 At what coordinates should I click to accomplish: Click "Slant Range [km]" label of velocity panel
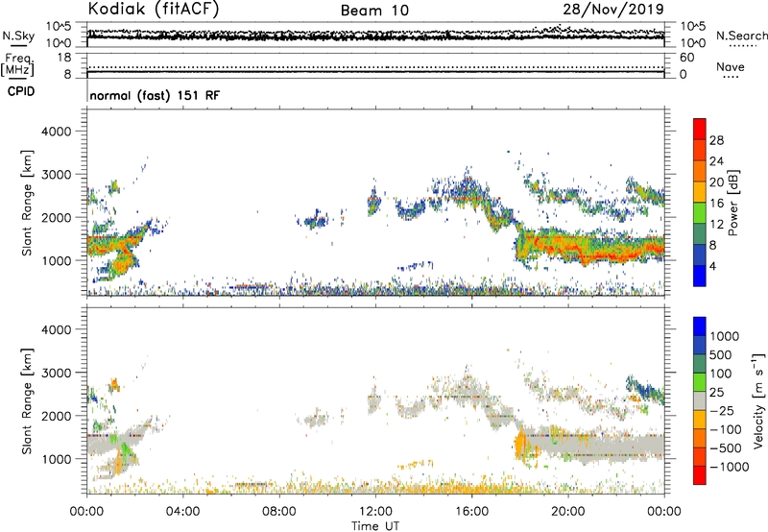(x=27, y=401)
